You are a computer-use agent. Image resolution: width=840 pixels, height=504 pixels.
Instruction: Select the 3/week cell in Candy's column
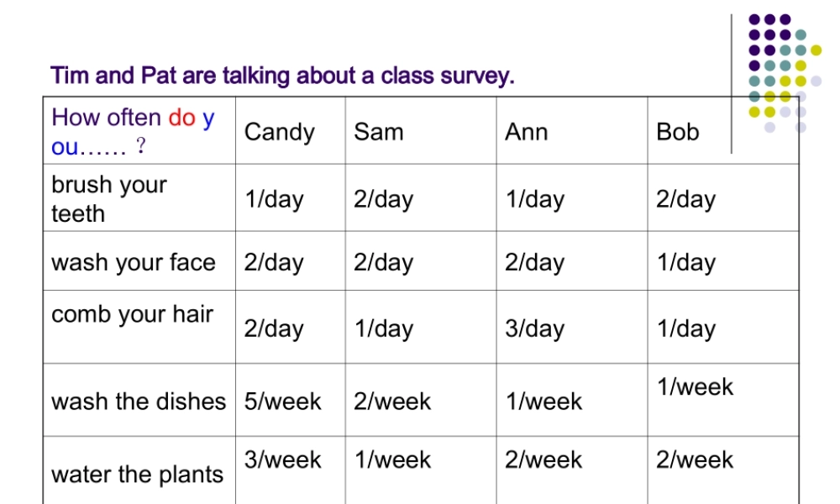tap(282, 460)
